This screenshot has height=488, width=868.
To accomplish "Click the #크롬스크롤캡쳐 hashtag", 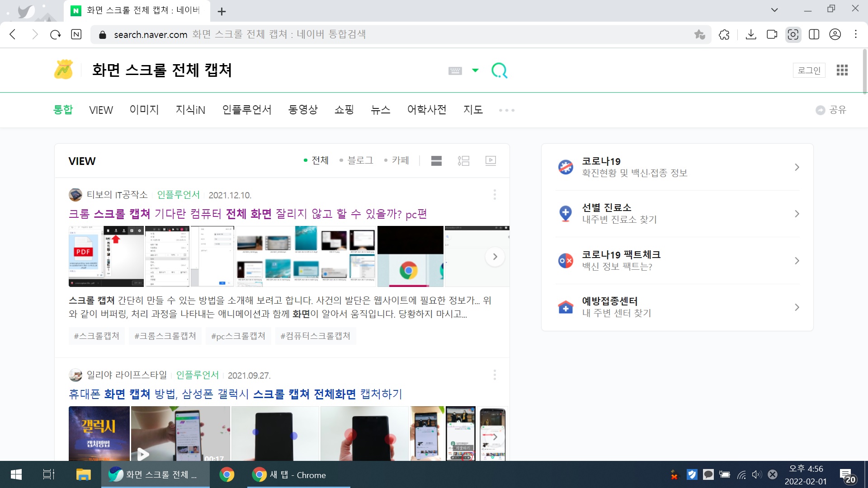I will tap(165, 336).
